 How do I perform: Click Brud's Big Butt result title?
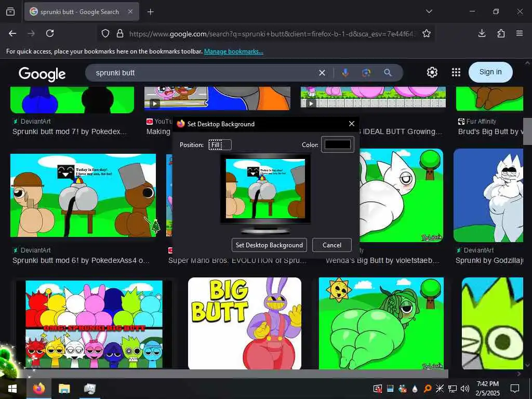(490, 131)
